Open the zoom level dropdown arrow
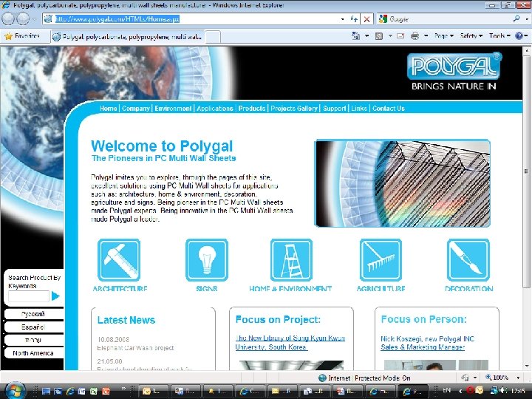This screenshot has height=399, width=532. tap(518, 378)
